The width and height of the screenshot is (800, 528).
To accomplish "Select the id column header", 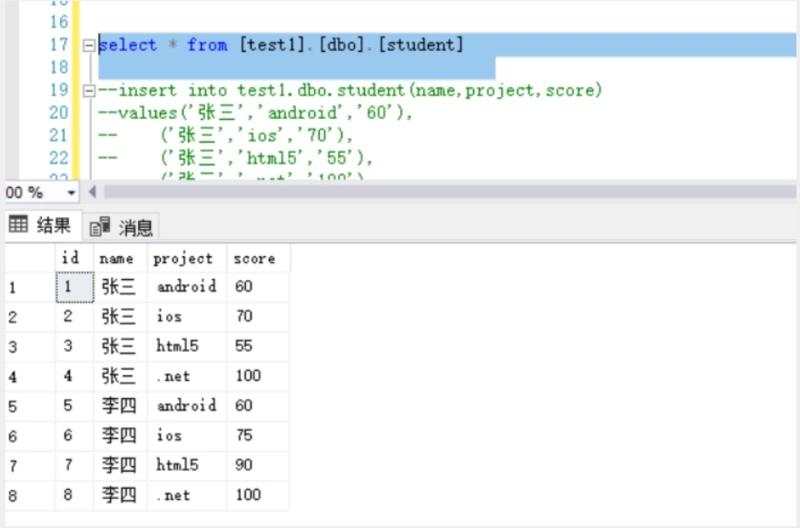I will 74,258.
